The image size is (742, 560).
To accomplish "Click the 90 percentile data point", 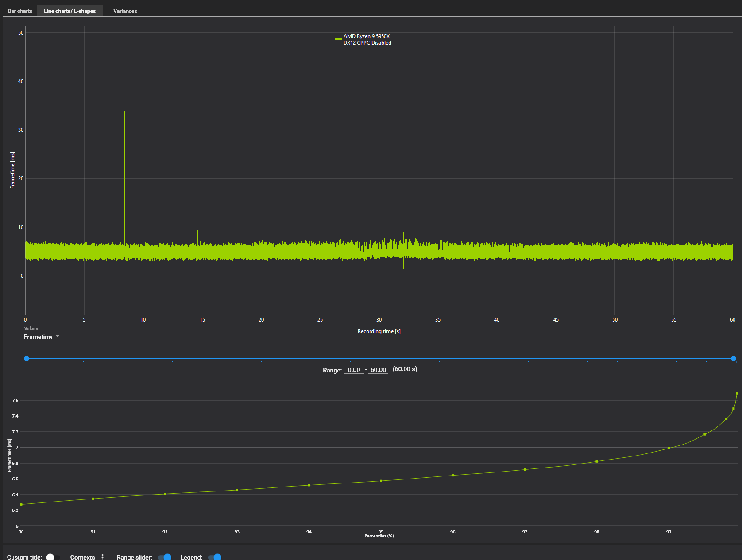I will click(x=21, y=504).
